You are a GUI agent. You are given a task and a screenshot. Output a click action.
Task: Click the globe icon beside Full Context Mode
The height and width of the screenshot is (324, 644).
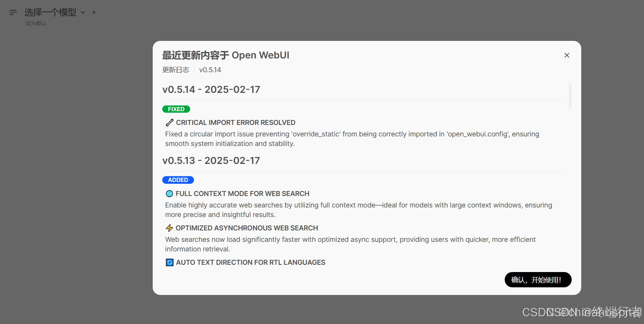tap(170, 194)
